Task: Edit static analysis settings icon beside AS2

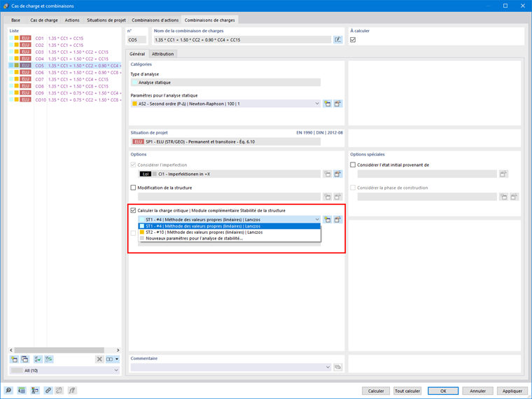Action: click(x=337, y=104)
